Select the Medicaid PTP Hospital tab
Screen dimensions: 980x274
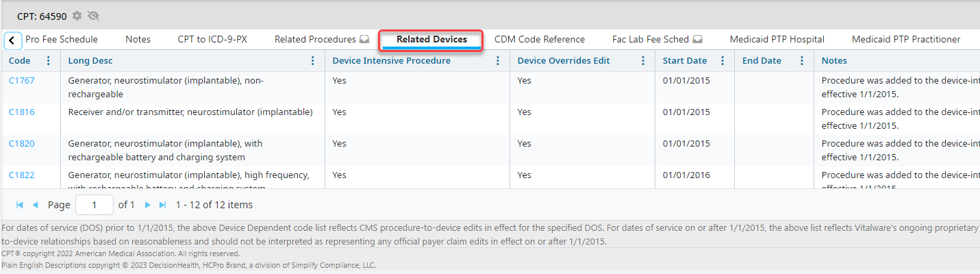777,40
